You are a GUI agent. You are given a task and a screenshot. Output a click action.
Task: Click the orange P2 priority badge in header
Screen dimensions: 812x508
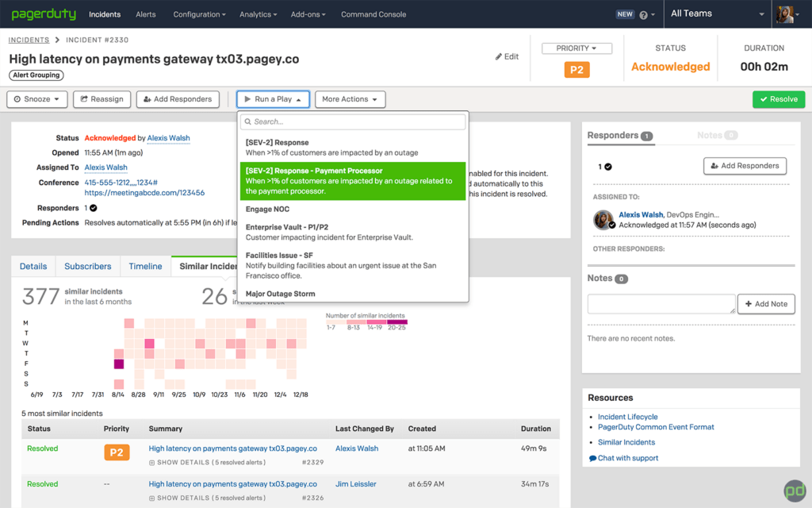pos(577,70)
